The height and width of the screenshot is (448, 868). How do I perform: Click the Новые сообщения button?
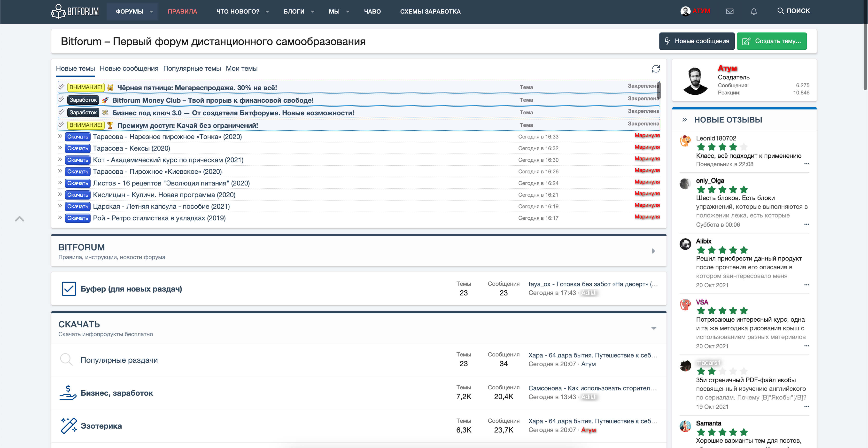697,41
